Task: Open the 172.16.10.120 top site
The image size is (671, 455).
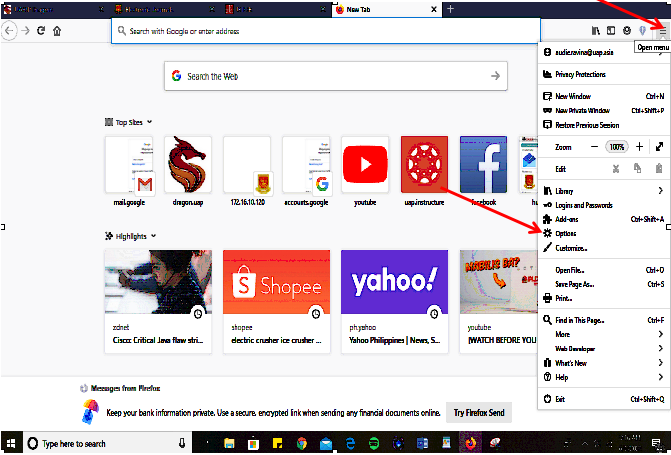Action: point(247,171)
